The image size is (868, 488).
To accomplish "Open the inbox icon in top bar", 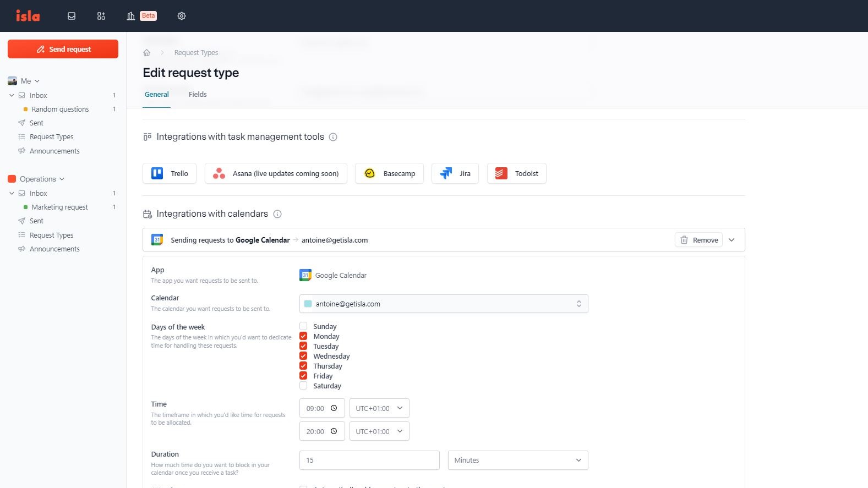I will tap(72, 16).
